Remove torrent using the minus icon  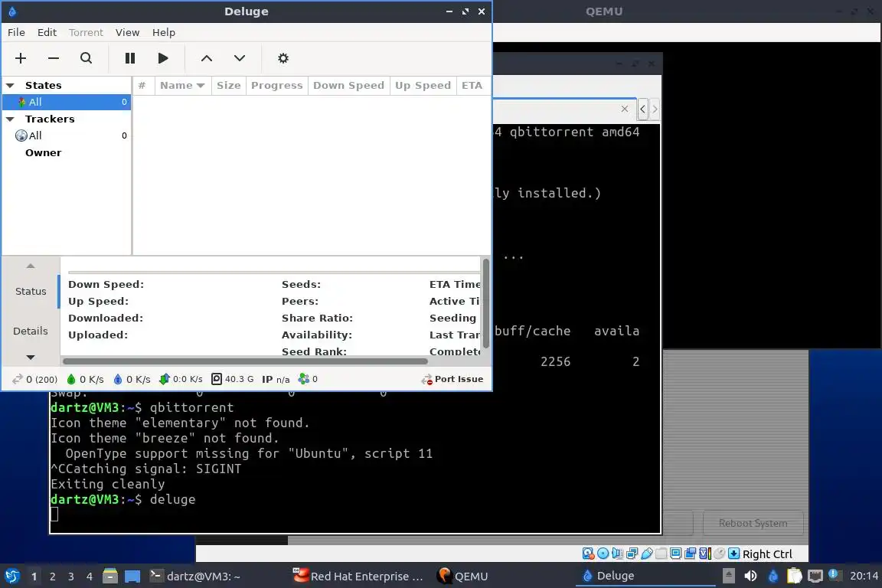(x=54, y=58)
